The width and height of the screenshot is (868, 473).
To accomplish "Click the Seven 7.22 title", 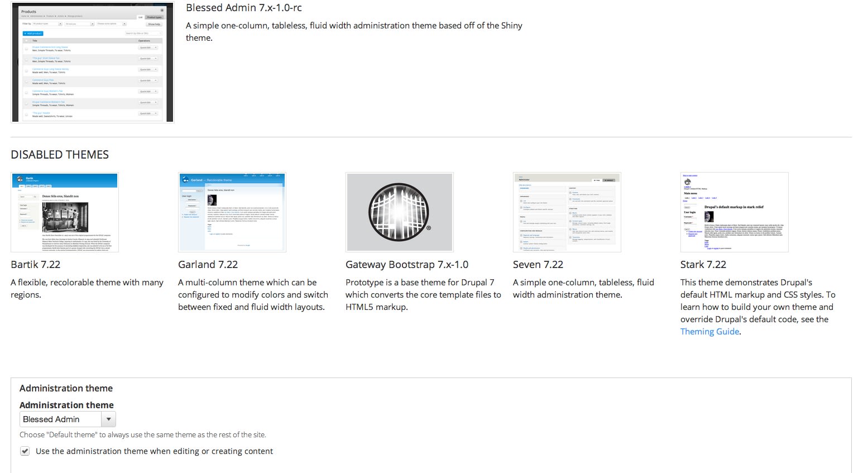I will coord(538,265).
